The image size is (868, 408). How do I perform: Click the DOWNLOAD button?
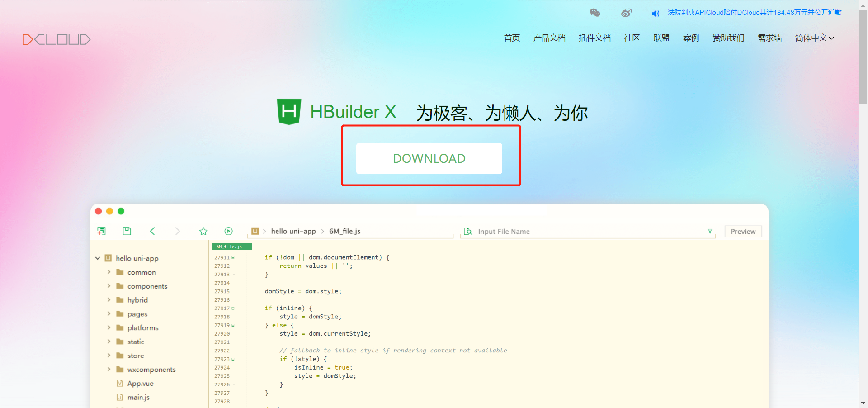[429, 158]
